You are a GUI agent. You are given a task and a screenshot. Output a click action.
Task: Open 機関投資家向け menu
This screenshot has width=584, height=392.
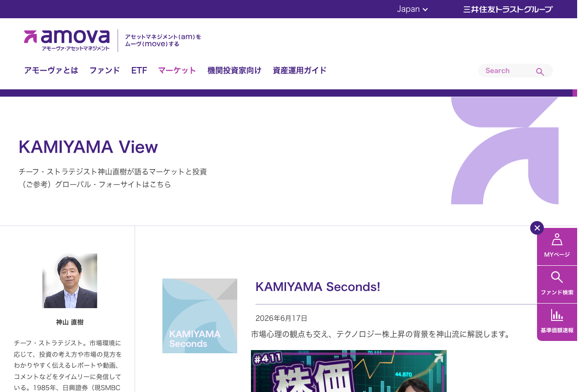(x=235, y=70)
